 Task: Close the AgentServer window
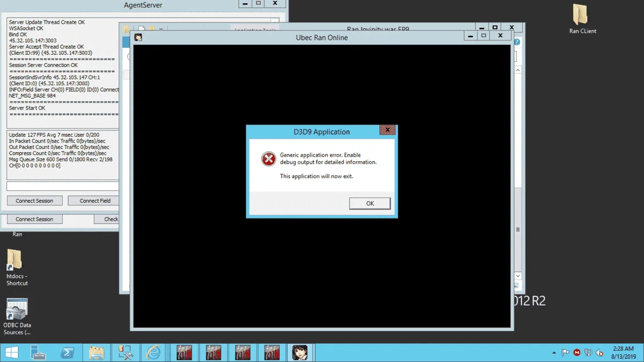coord(275,3)
